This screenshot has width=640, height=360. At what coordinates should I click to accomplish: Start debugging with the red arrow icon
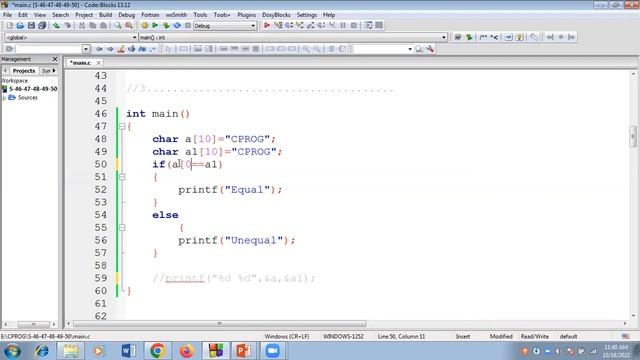click(267, 25)
